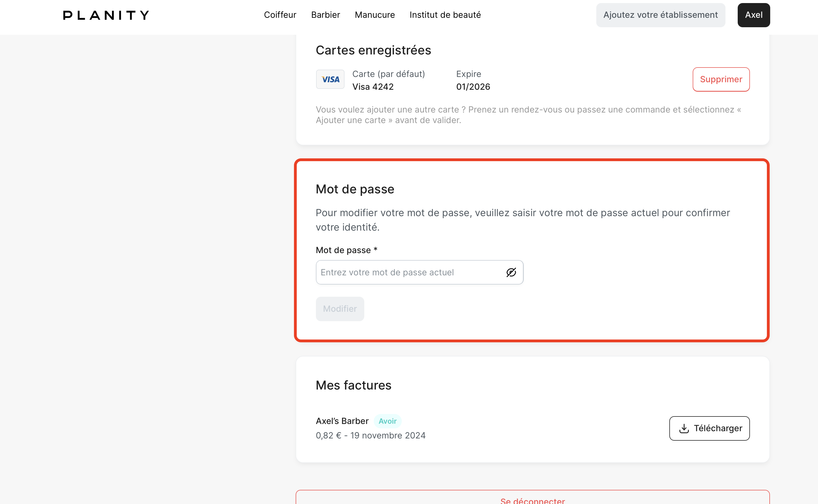Click Se déconnecter to log out
Viewport: 818px width, 504px height.
click(532, 500)
